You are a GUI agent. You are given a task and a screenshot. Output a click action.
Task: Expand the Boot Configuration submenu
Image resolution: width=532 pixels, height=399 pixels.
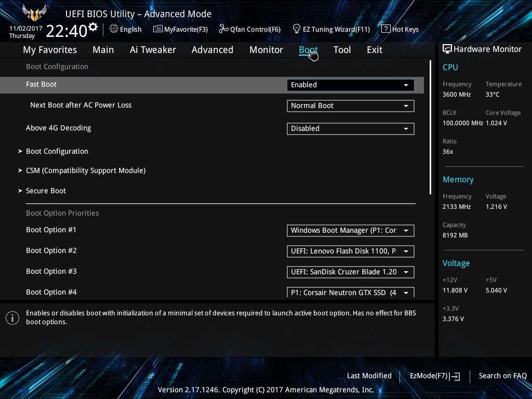57,151
